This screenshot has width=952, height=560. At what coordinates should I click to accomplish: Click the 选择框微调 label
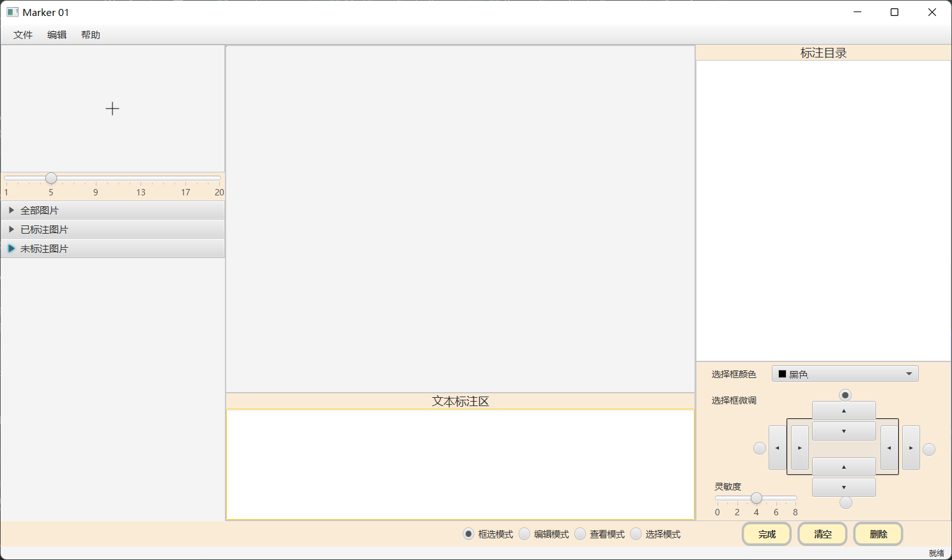734,400
